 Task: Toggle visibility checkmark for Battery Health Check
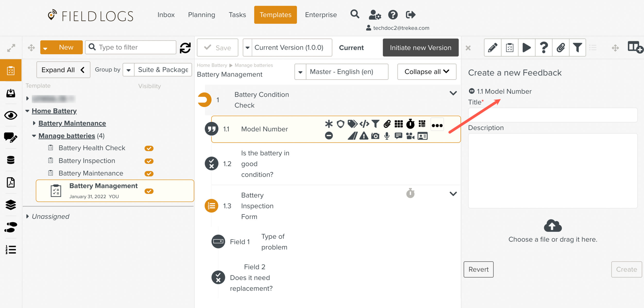click(149, 148)
